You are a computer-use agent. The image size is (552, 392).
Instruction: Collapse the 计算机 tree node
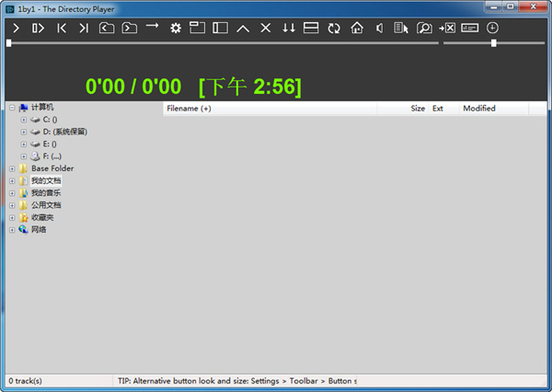coord(12,108)
